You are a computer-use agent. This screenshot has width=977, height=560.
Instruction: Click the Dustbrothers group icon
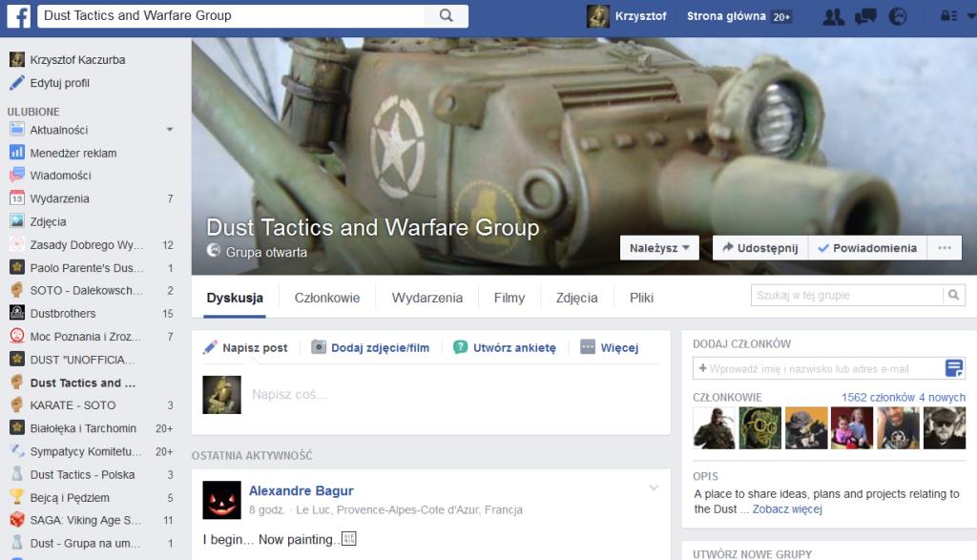point(17,313)
